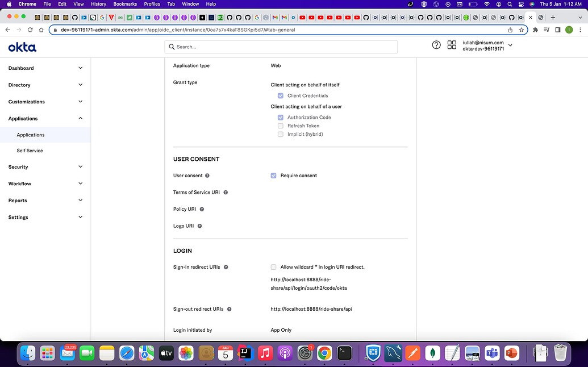Expand the Security section in the sidebar
The width and height of the screenshot is (588, 367).
19,167
